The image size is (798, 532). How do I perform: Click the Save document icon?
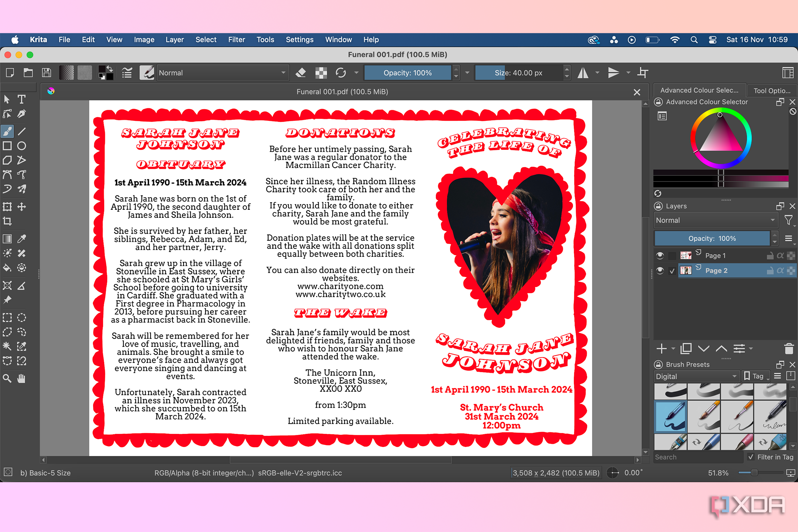[46, 73]
